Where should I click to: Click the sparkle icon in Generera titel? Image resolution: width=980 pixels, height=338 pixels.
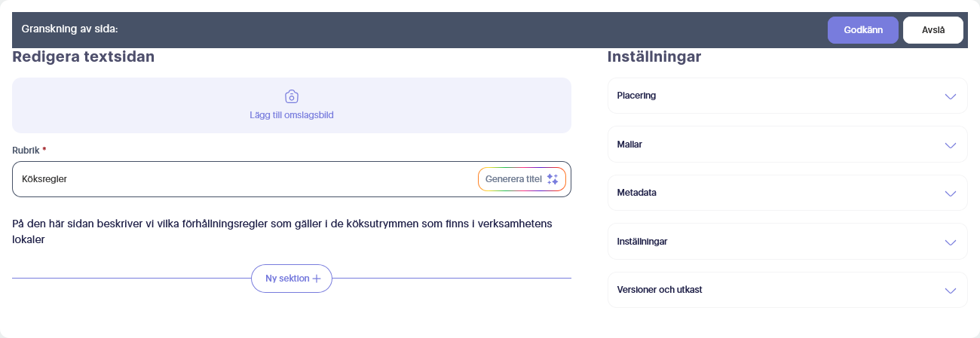click(553, 179)
